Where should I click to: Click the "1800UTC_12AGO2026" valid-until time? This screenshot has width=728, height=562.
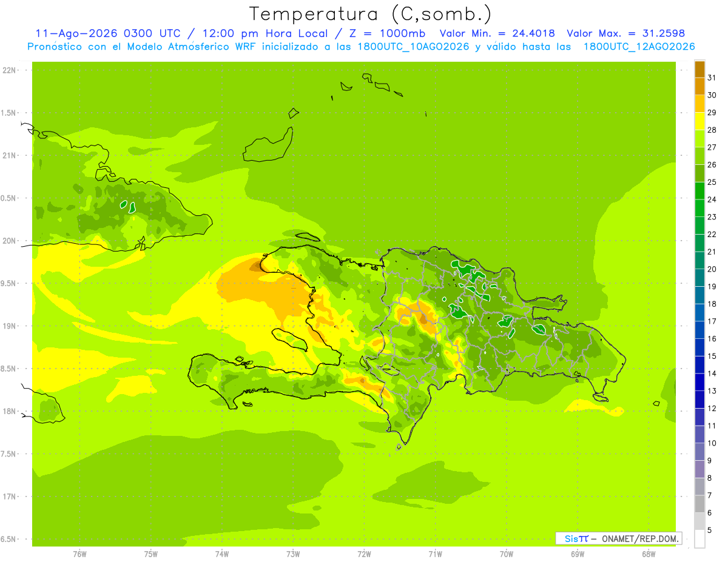(x=639, y=47)
